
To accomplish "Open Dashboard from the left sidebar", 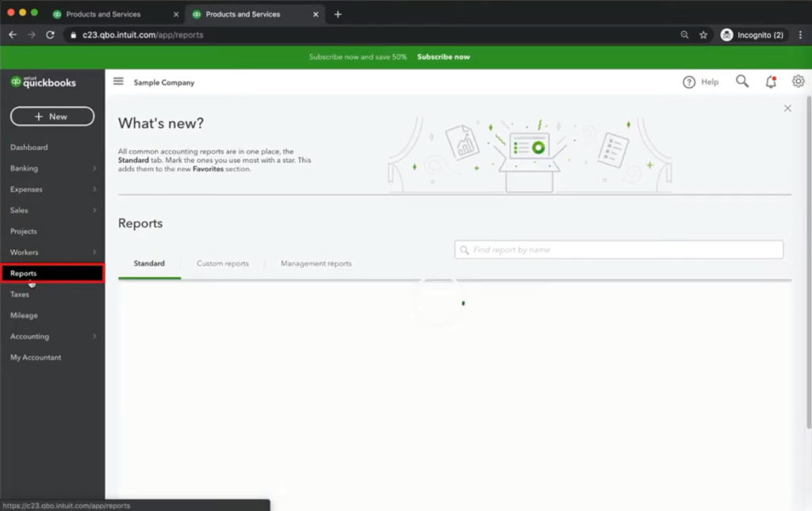I will pyautogui.click(x=29, y=147).
